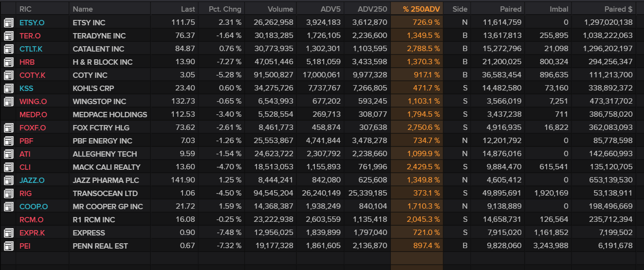Select the MEDP.O ticker
Image resolution: width=644 pixels, height=270 pixels.
[x=33, y=114]
